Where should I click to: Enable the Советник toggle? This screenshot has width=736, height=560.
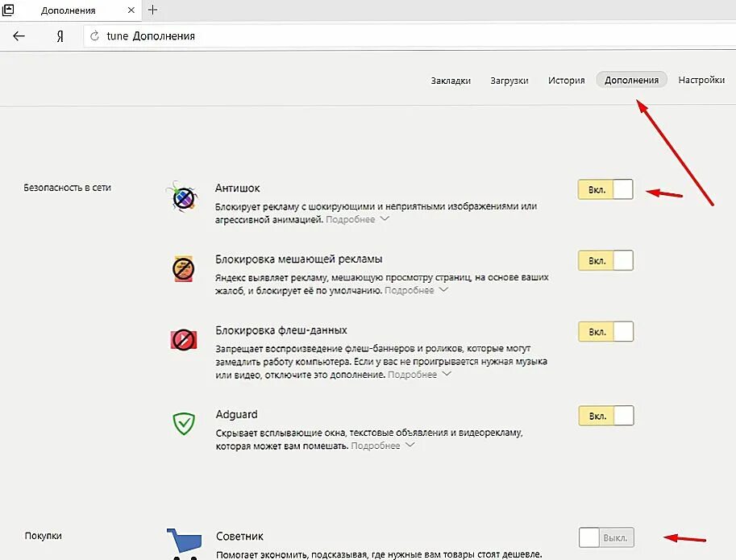(606, 537)
